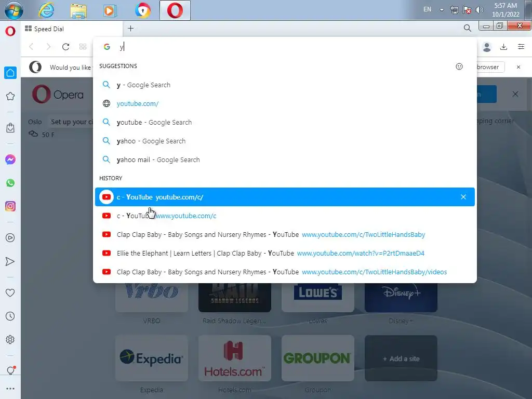The height and width of the screenshot is (399, 532).
Task: Choose 'y - Google Search' suggestion
Action: pos(285,85)
